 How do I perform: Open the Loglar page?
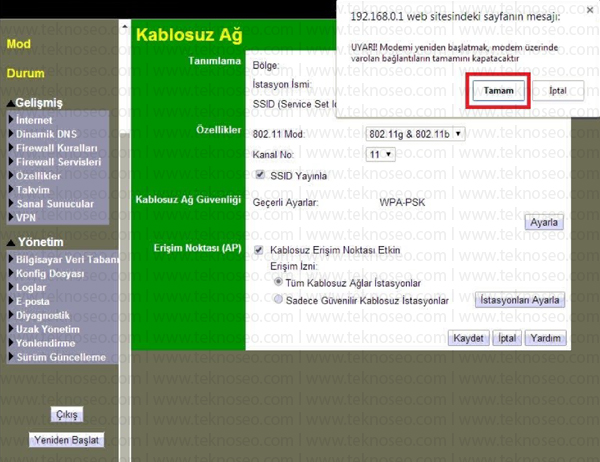(31, 287)
